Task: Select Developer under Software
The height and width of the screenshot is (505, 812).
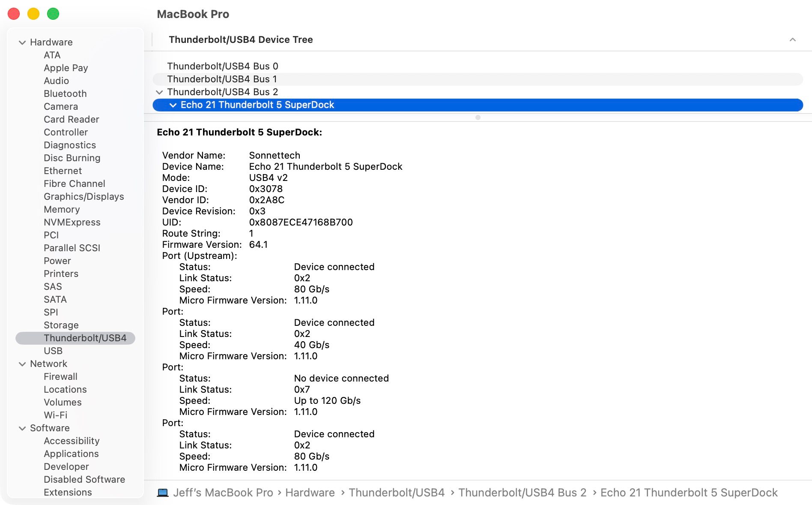Action: (66, 466)
